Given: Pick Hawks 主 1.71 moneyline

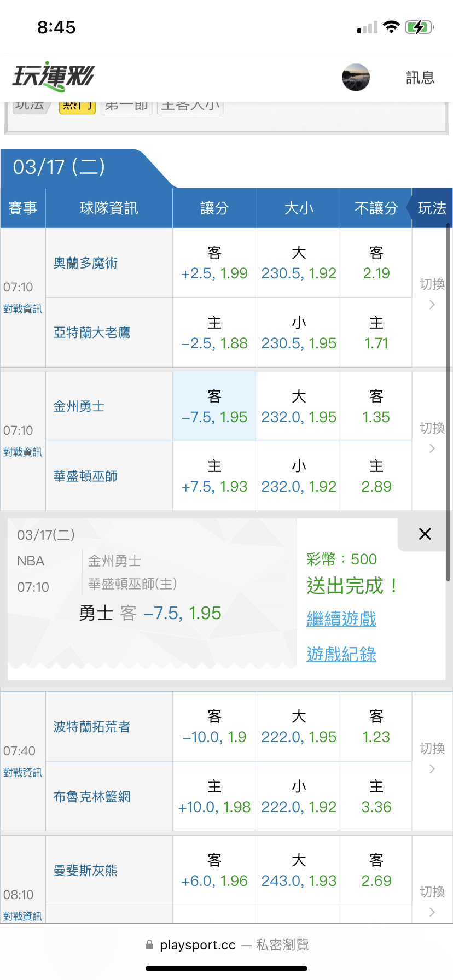Looking at the screenshot, I should [376, 332].
